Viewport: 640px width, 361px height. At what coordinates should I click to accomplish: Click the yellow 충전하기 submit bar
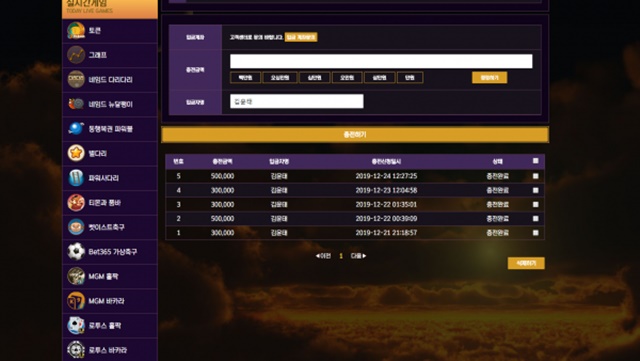tap(355, 134)
